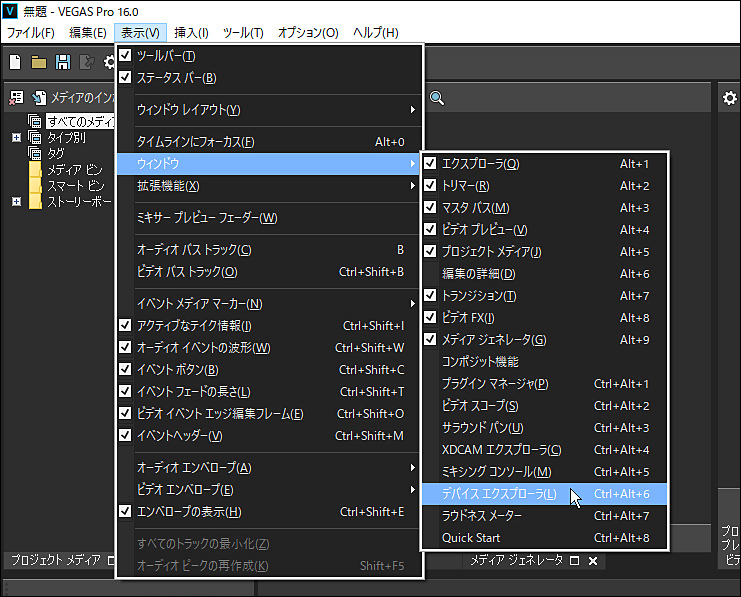This screenshot has height=597, width=741.
Task: Click the remove media icon in Project Media
Action: [x=16, y=98]
